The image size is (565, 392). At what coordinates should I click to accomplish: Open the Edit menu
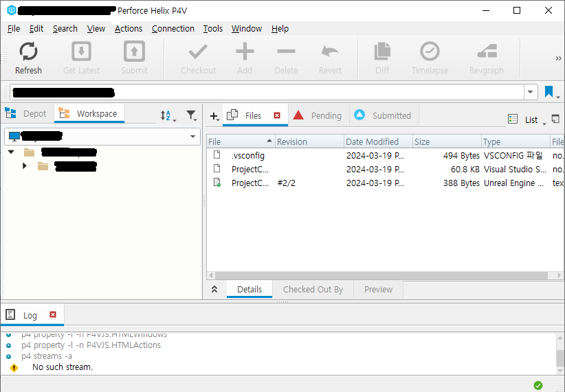pos(36,28)
